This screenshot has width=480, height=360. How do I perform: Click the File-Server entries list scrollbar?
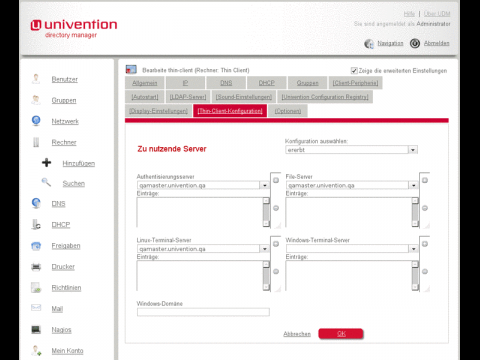tap(415, 212)
